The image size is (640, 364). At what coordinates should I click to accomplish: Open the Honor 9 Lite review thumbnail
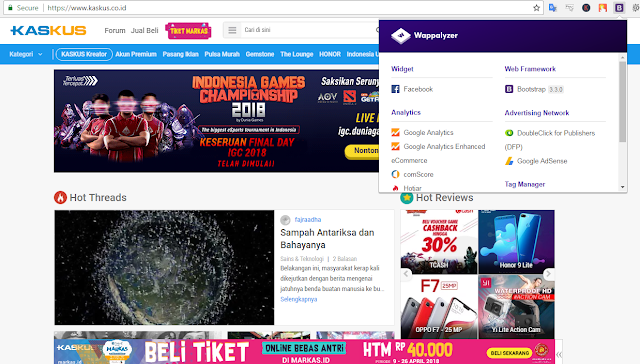click(x=516, y=242)
